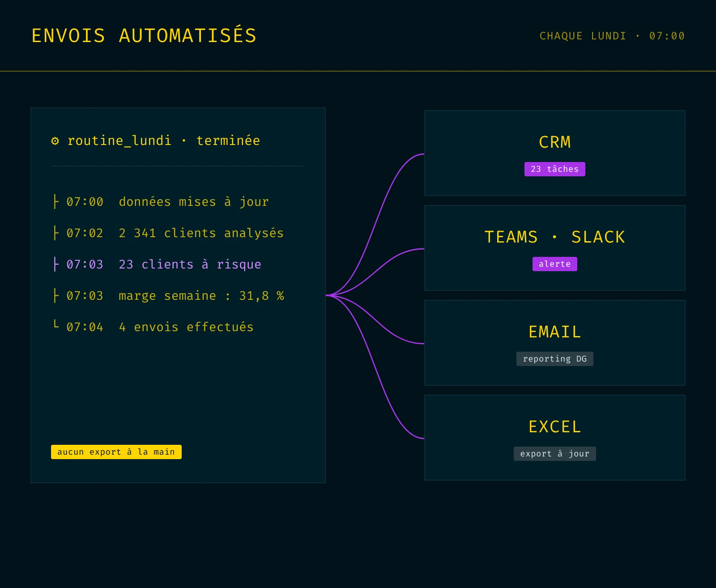Select the log line "2 341 clients analysés"
Viewport: 716px width, 588px height.
201,233
